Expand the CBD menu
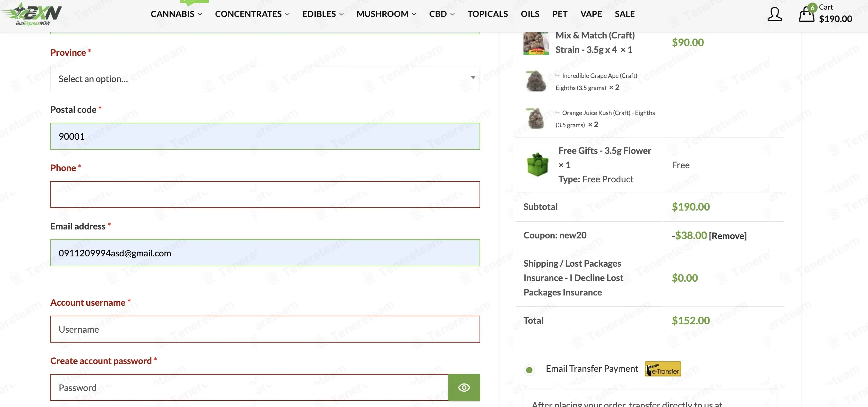The width and height of the screenshot is (868, 407). [442, 14]
